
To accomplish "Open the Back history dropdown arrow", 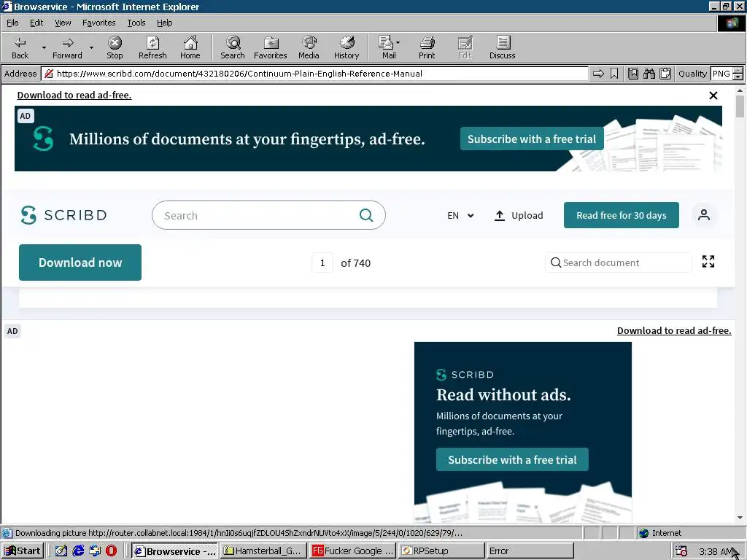I will point(44,47).
